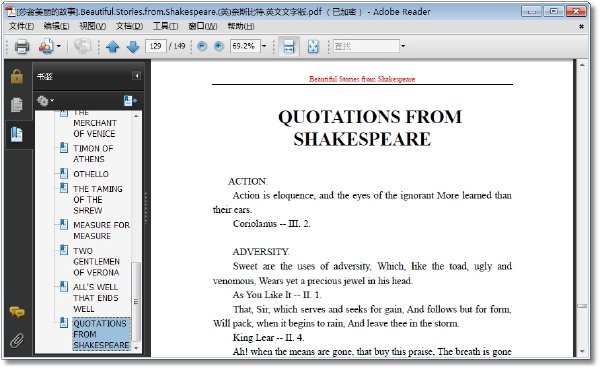Image resolution: width=600 pixels, height=369 pixels.
Task: Toggle fit-width scrolling mode icon
Action: pos(289,46)
